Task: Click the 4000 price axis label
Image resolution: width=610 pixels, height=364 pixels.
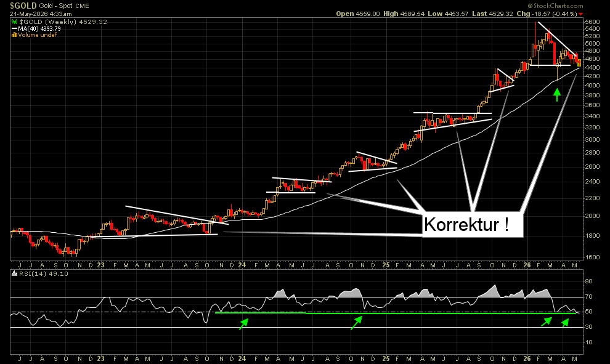Action: click(x=592, y=86)
